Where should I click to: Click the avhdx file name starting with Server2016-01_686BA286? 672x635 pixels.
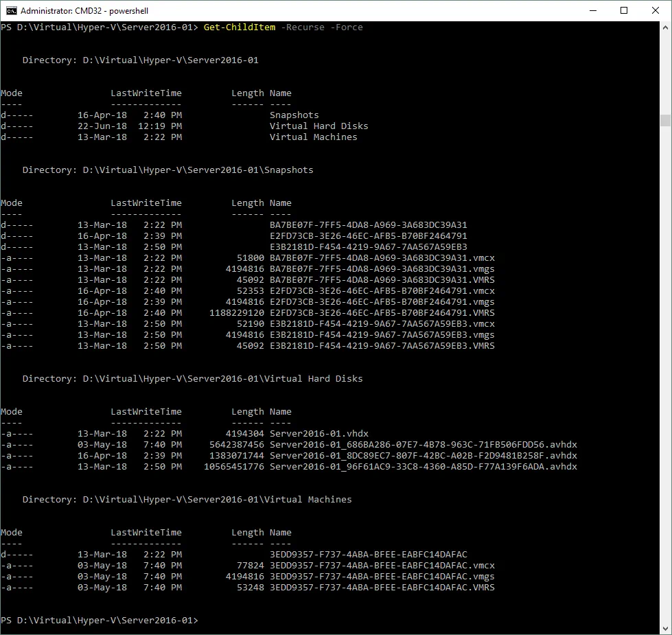[423, 445]
